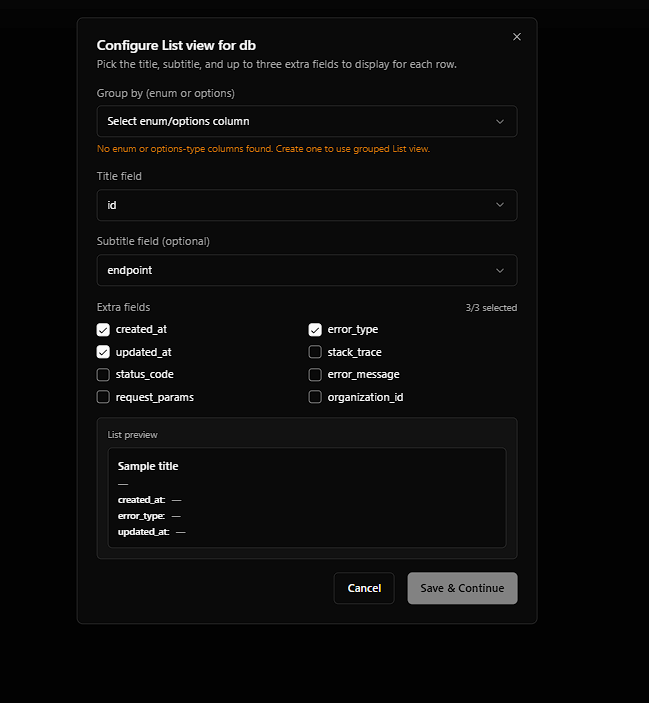649x703 pixels.
Task: Select the error_message checkbox
Action: point(315,374)
